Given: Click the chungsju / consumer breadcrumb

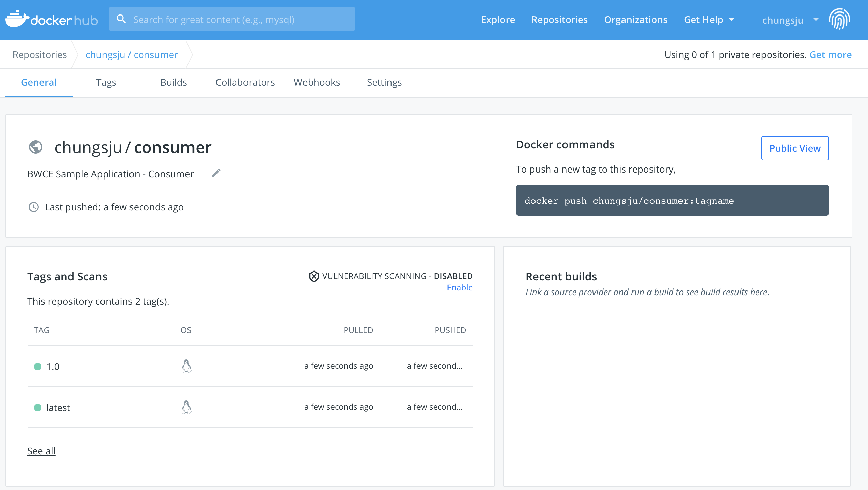Looking at the screenshot, I should pyautogui.click(x=132, y=55).
